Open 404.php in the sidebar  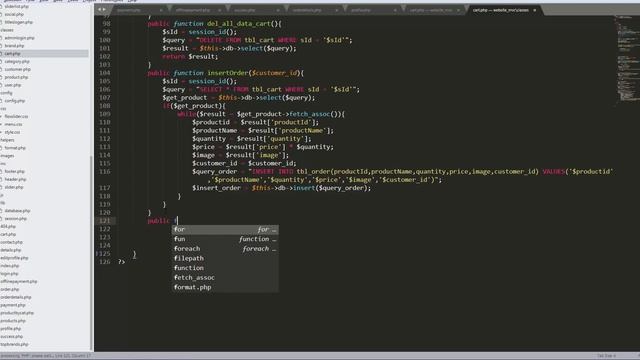[8, 227]
